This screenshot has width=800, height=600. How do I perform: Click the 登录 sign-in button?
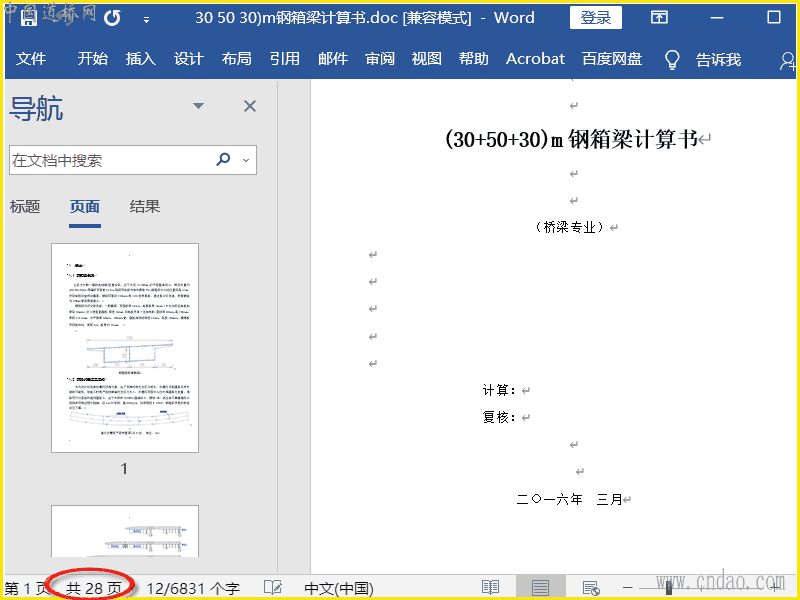(x=595, y=18)
